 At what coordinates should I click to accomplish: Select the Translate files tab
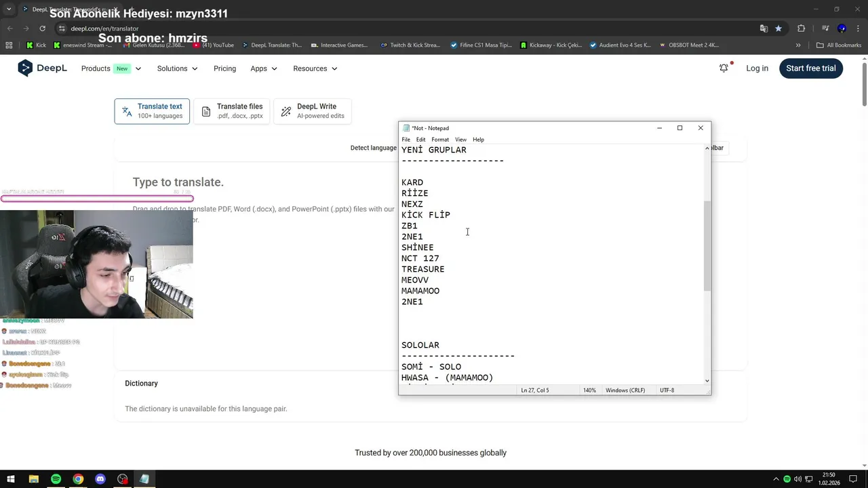(232, 111)
